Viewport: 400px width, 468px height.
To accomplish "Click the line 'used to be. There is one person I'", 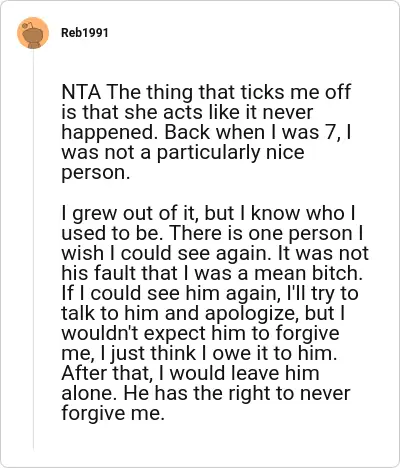I will [x=212, y=233].
